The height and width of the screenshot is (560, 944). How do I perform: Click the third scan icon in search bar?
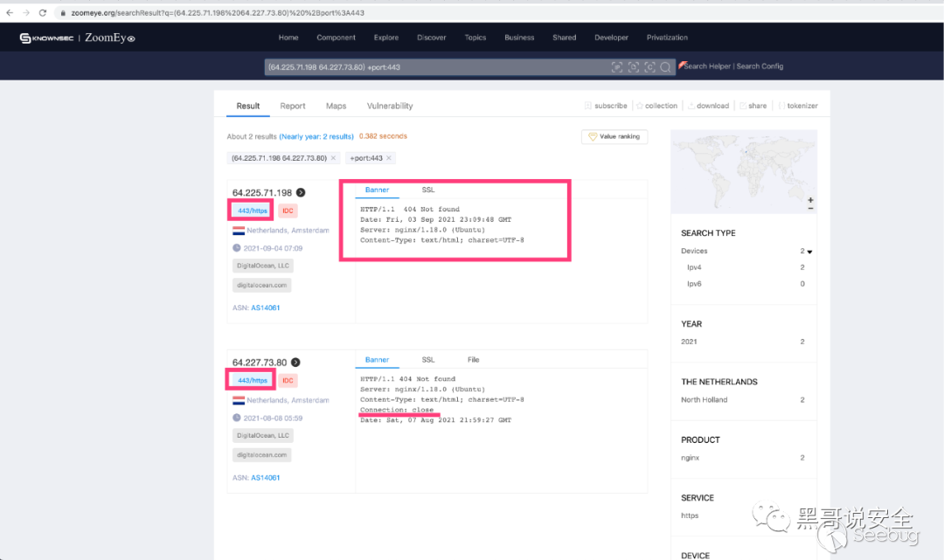649,67
